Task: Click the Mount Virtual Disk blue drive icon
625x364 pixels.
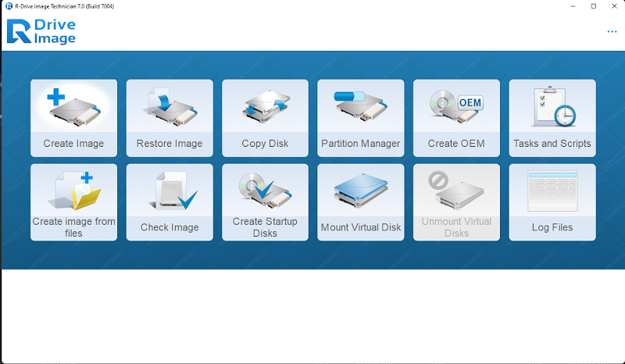Action: 361,191
